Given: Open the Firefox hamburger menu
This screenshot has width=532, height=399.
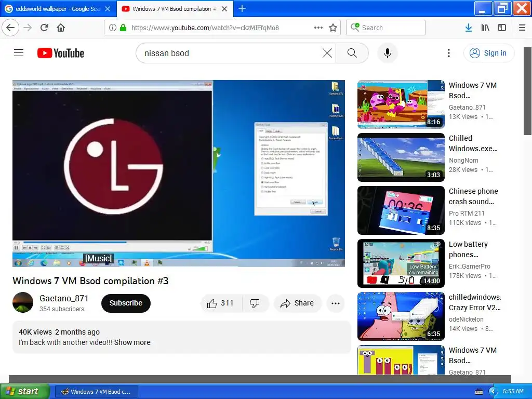Looking at the screenshot, I should pos(522,28).
